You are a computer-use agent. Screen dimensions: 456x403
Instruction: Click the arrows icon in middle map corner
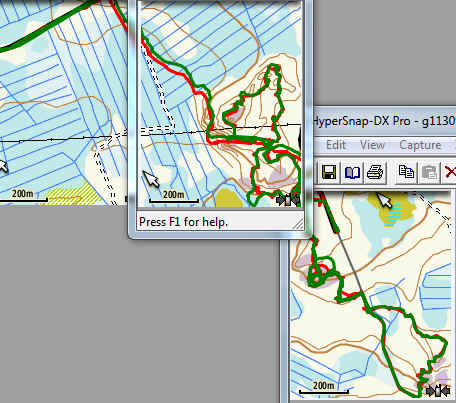click(288, 200)
